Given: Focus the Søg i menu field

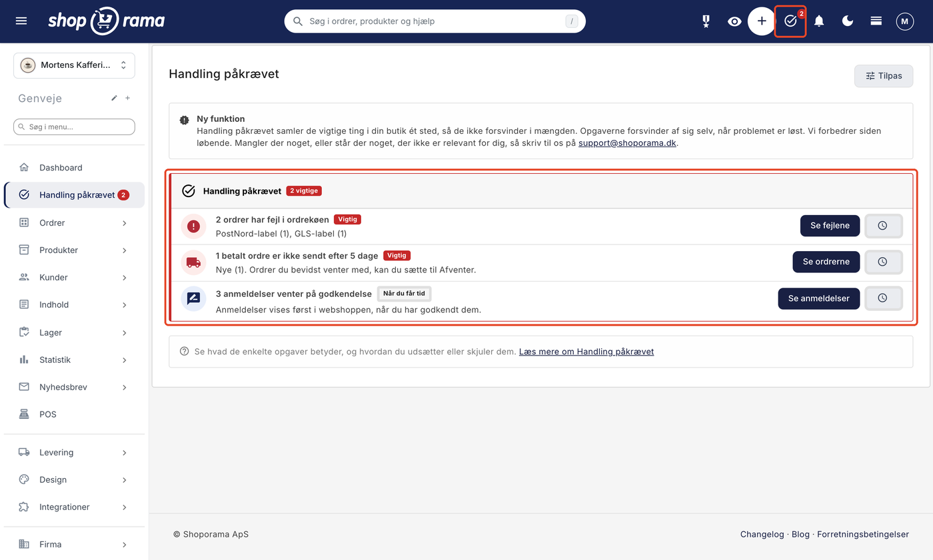Looking at the screenshot, I should 74,127.
